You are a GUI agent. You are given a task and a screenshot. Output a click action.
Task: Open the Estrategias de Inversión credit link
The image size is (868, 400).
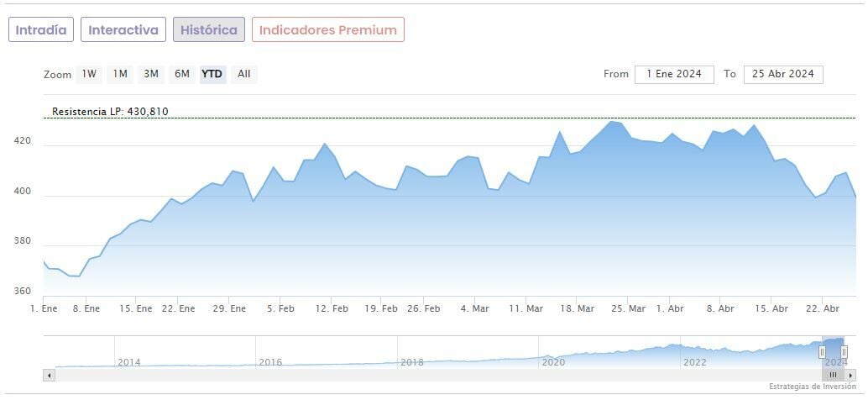813,387
